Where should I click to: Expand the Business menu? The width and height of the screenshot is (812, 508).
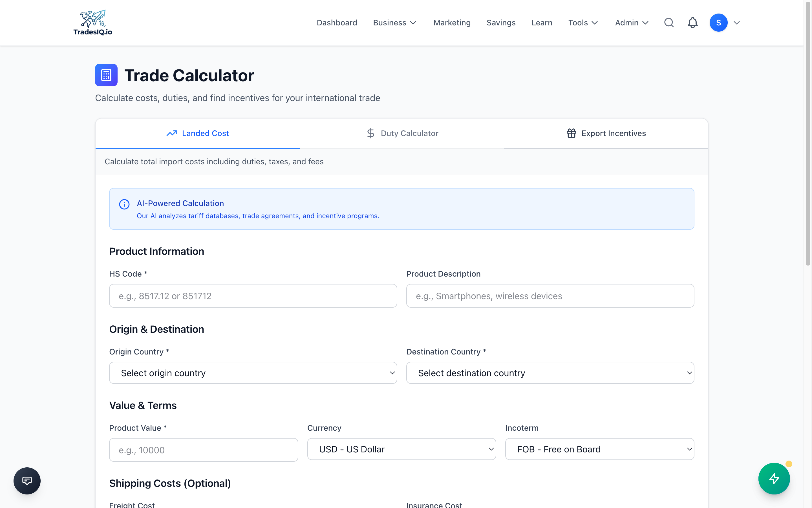pyautogui.click(x=395, y=23)
